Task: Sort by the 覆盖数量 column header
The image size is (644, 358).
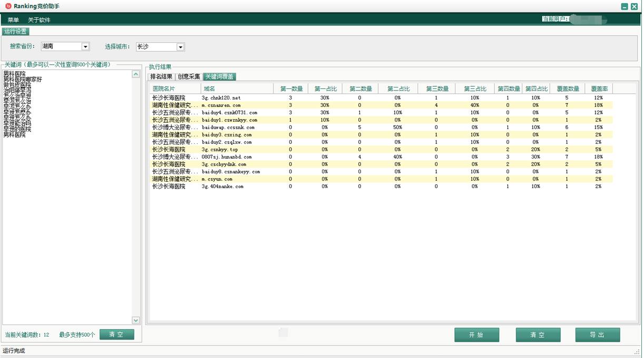Action: click(567, 88)
